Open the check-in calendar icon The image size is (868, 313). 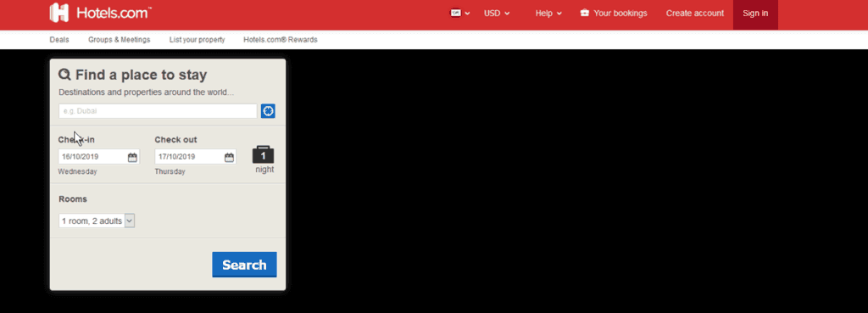pyautogui.click(x=132, y=157)
